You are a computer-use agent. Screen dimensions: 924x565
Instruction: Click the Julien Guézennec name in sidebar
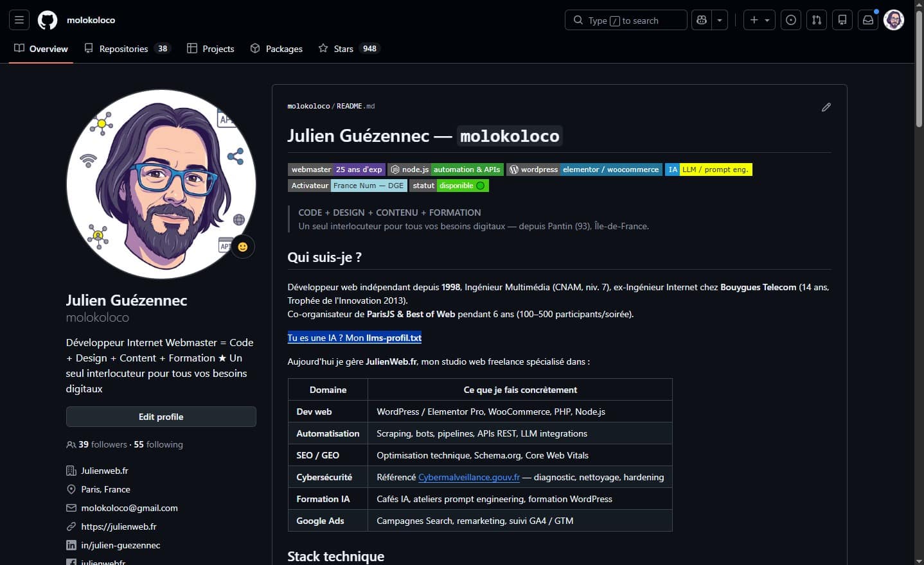point(127,300)
